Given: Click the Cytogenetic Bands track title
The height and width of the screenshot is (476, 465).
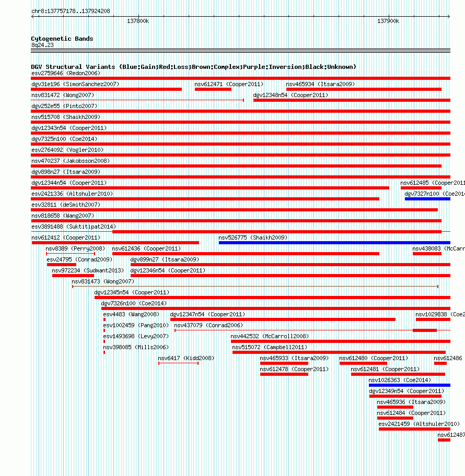Looking at the screenshot, I should point(62,39).
